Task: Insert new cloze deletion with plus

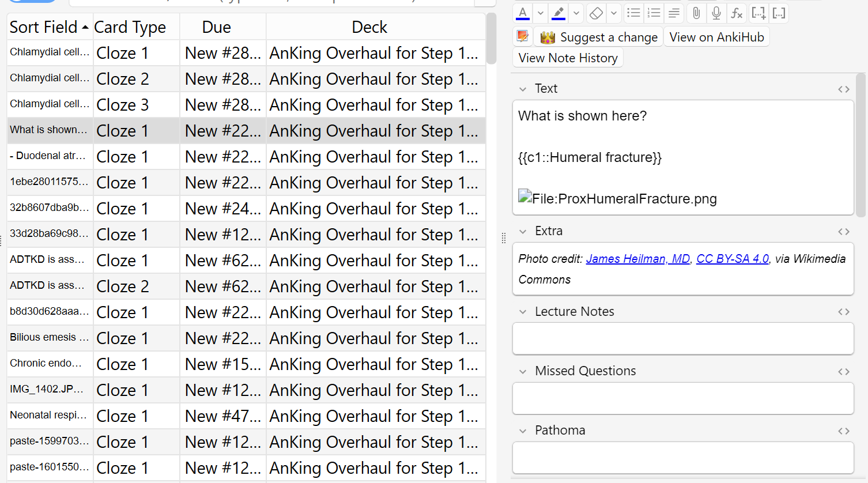Action: (x=758, y=13)
